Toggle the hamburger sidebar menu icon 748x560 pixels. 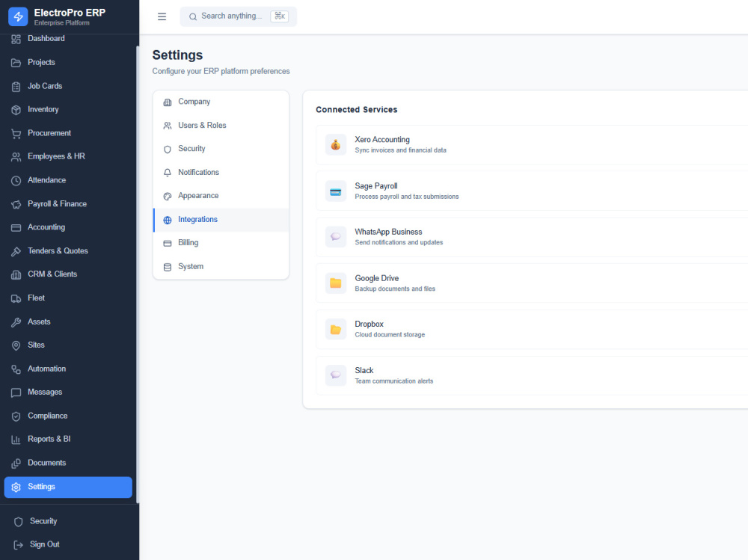(x=162, y=16)
